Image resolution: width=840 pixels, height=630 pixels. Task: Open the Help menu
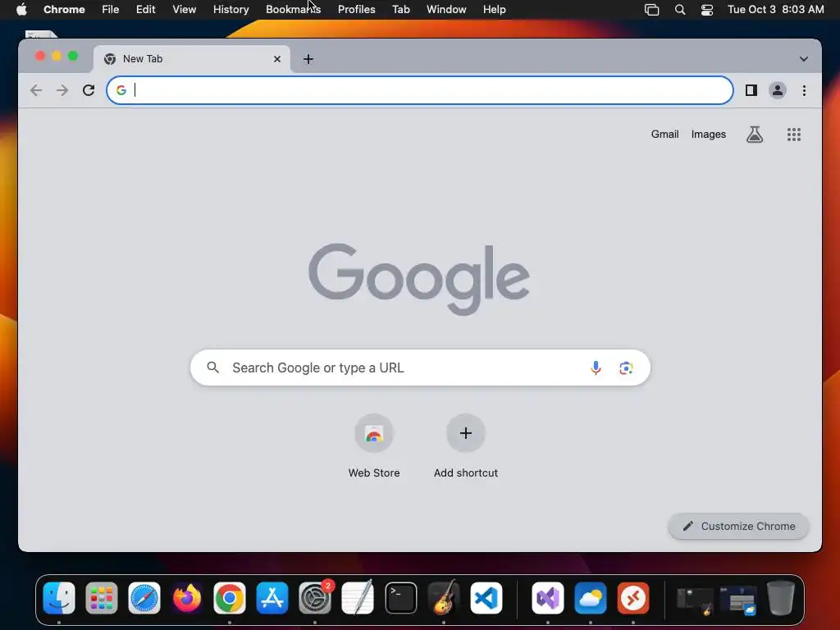pyautogui.click(x=494, y=10)
